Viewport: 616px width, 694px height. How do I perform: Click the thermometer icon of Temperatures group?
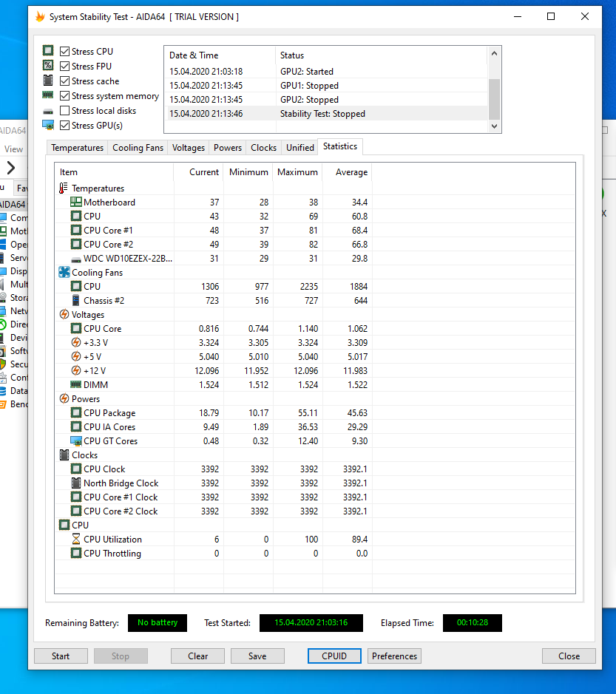point(64,188)
